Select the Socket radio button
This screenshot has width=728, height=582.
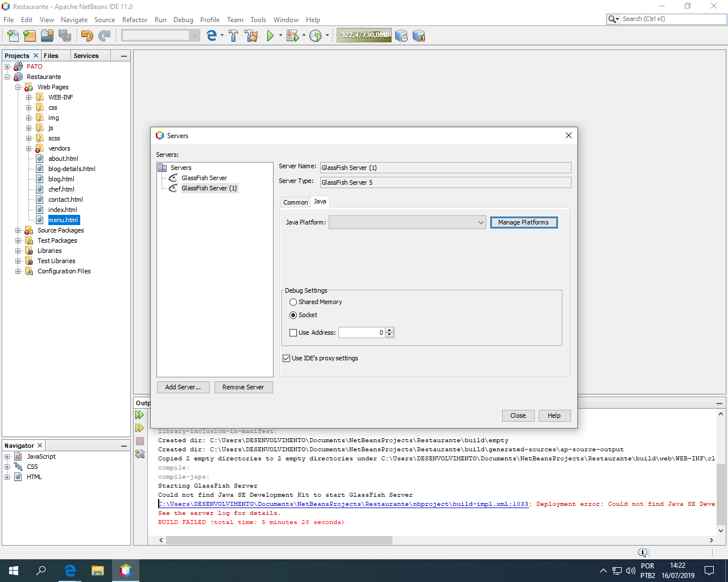pyautogui.click(x=293, y=315)
